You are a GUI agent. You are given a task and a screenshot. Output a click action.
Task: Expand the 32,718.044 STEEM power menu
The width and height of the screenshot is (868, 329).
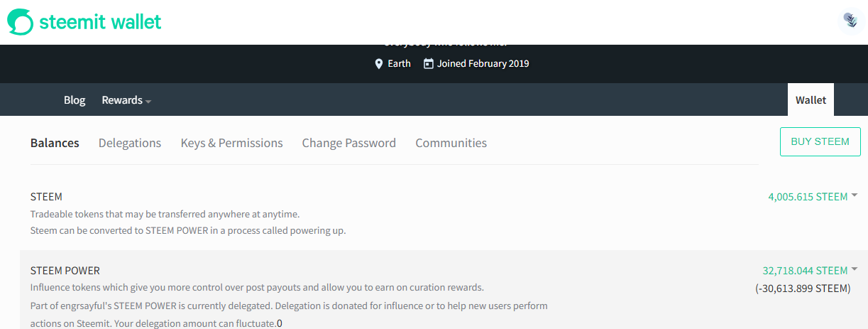(x=810, y=271)
